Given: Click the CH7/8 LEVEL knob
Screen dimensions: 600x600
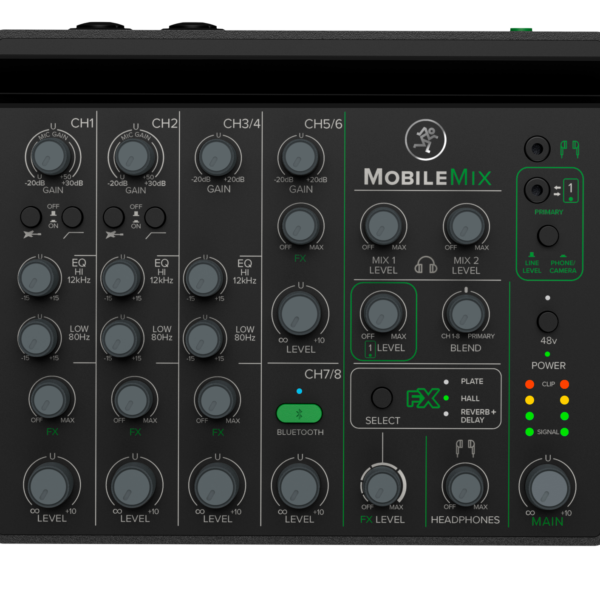Looking at the screenshot, I should tap(300, 487).
